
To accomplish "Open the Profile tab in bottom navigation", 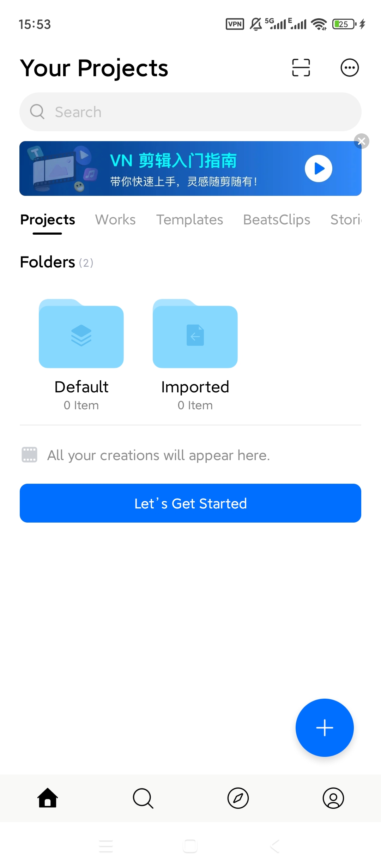I will pos(333,798).
